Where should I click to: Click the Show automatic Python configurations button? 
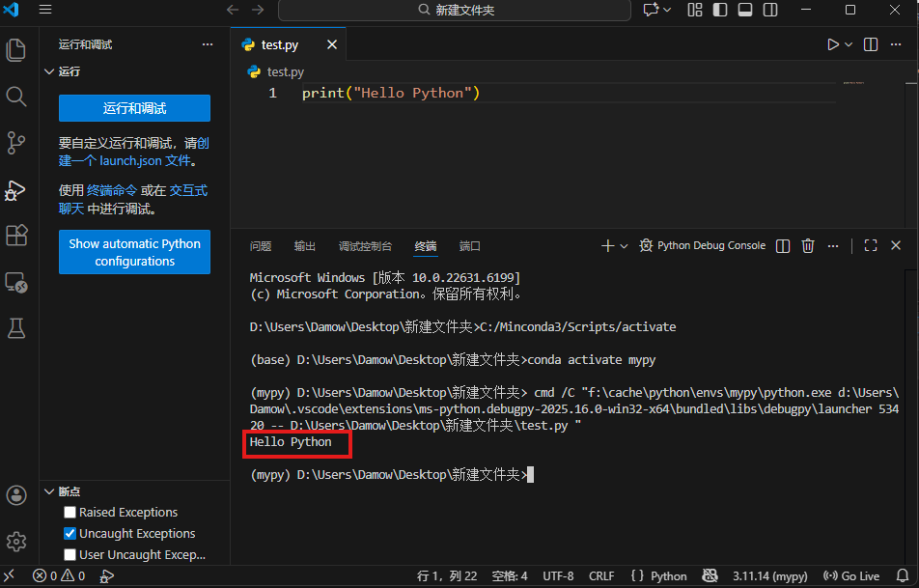coord(134,252)
